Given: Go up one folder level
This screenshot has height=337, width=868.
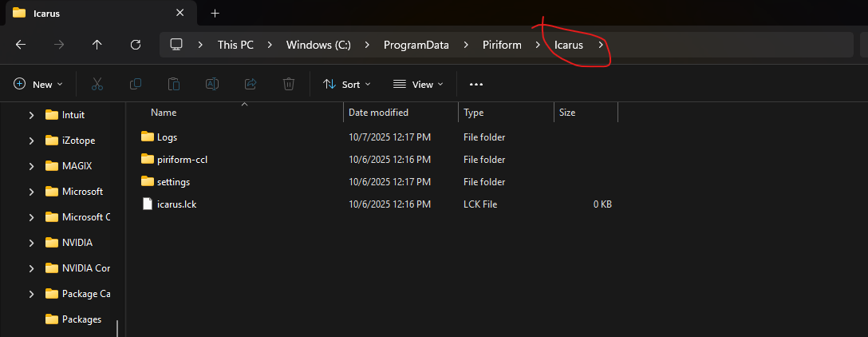Looking at the screenshot, I should [97, 45].
